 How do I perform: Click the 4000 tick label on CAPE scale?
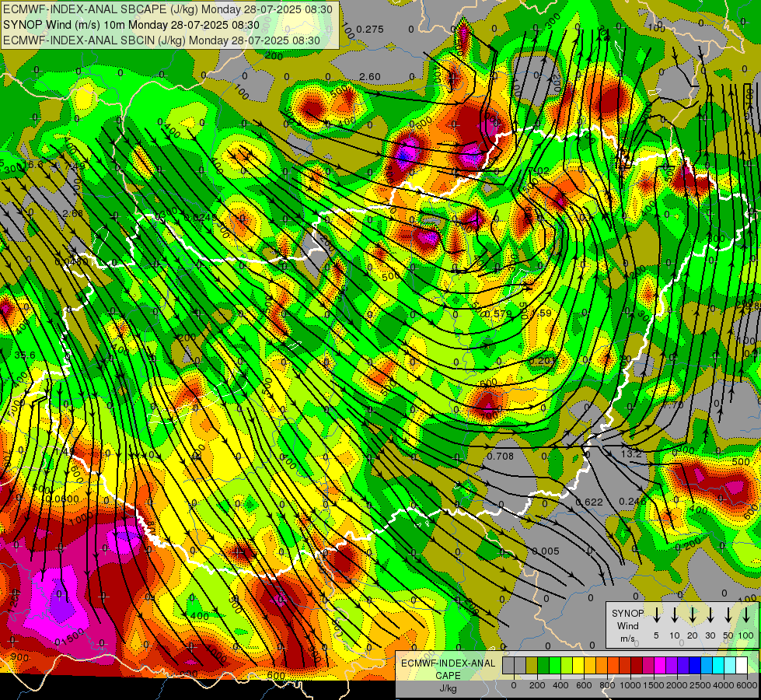coord(723,685)
